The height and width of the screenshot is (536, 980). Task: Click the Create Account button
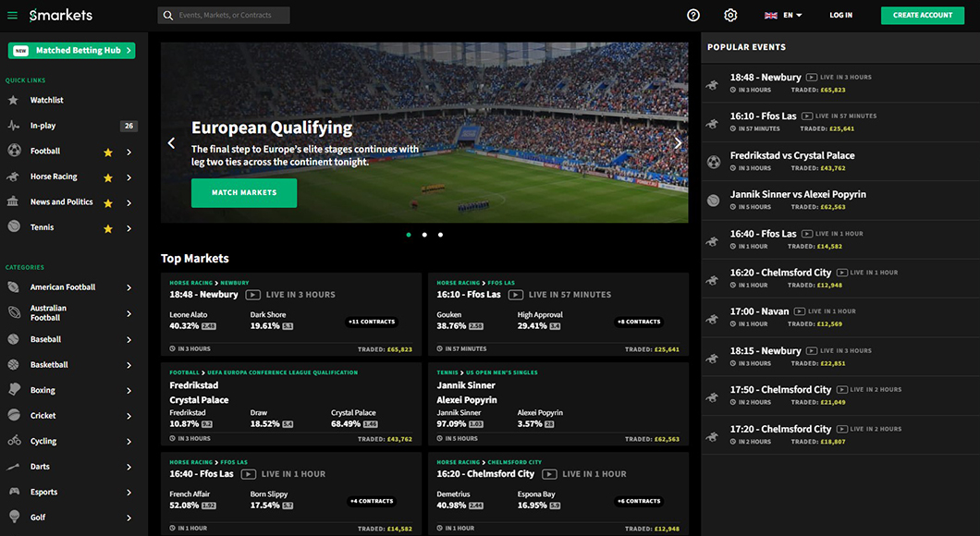click(923, 15)
